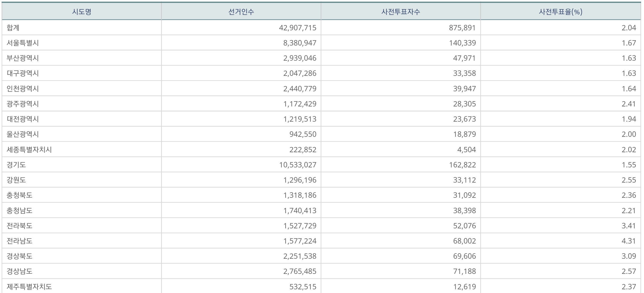Click 전라남도 early voting rate 4.31

[629, 241]
